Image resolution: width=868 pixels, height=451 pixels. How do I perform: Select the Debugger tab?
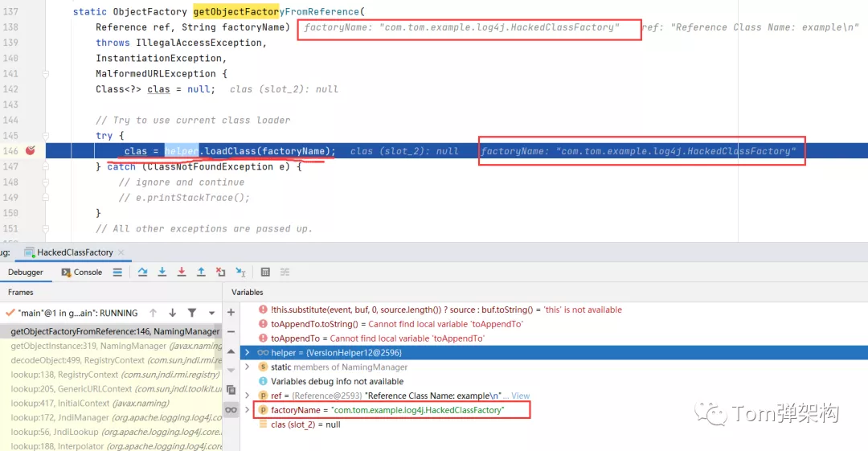tap(26, 273)
